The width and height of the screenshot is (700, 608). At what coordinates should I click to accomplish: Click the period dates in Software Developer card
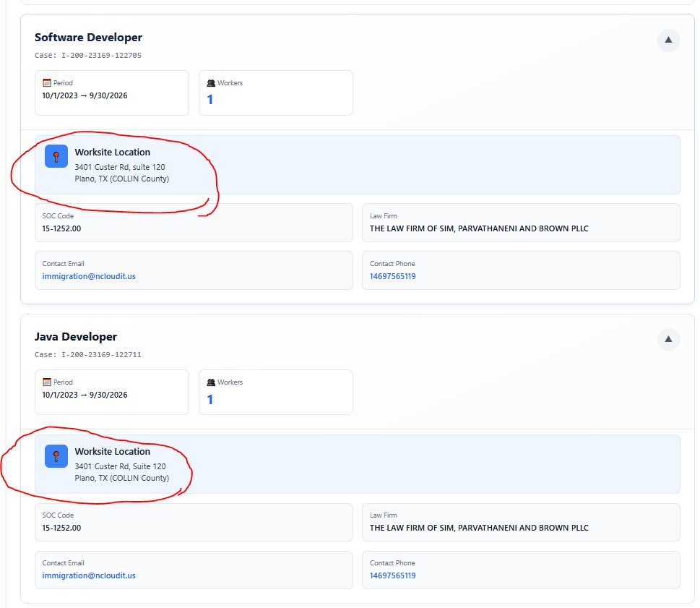tap(85, 95)
